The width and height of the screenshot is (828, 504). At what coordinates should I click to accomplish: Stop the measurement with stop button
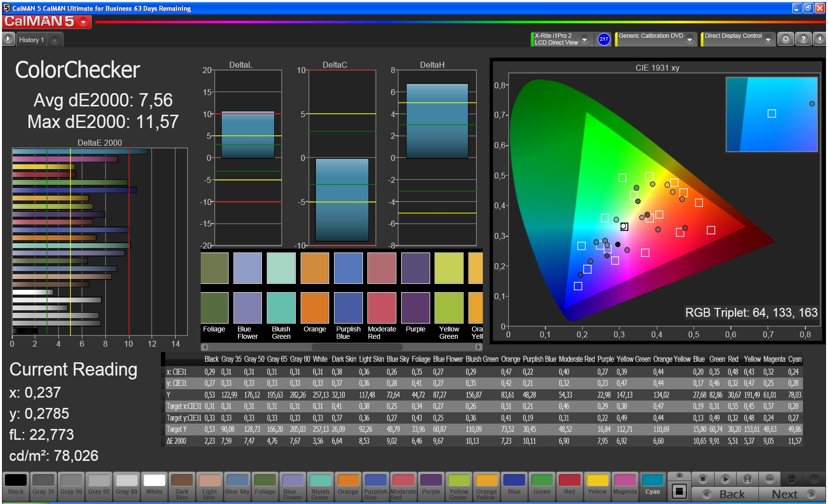703,479
